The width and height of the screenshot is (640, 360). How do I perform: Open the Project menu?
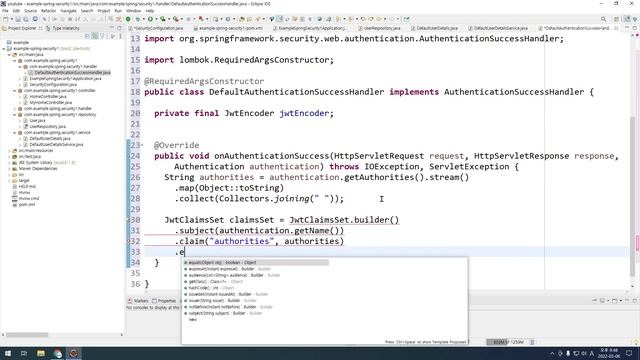tap(104, 11)
